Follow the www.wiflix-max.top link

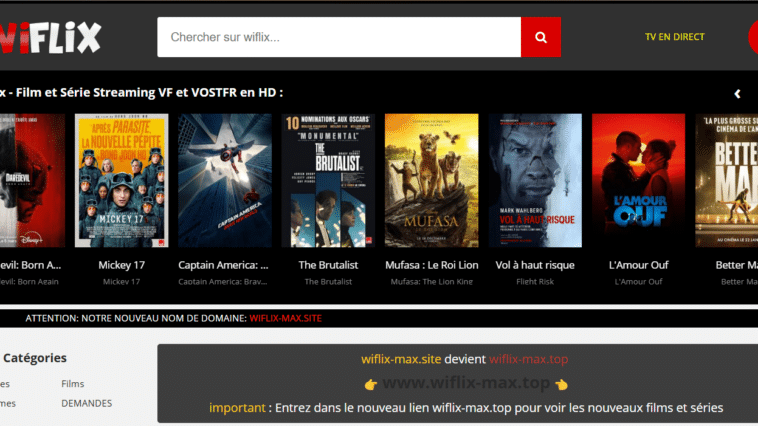pyautogui.click(x=466, y=383)
